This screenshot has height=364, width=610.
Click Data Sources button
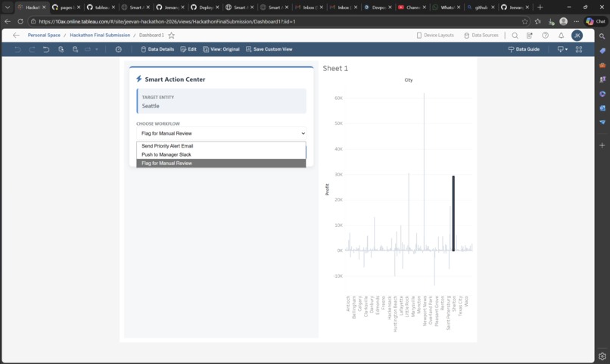[481, 36]
